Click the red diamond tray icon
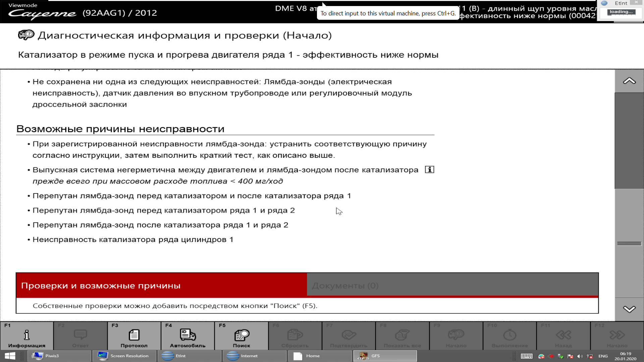The width and height of the screenshot is (644, 362). pos(551,356)
